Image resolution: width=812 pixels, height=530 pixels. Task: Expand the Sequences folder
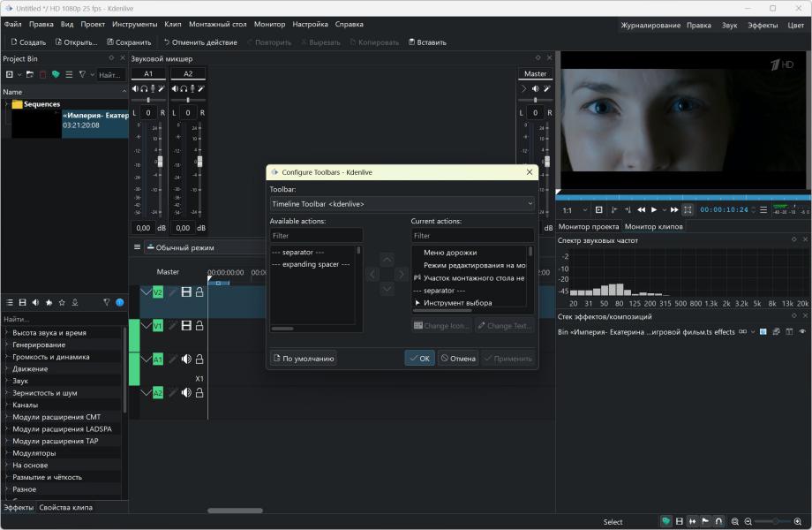point(6,104)
